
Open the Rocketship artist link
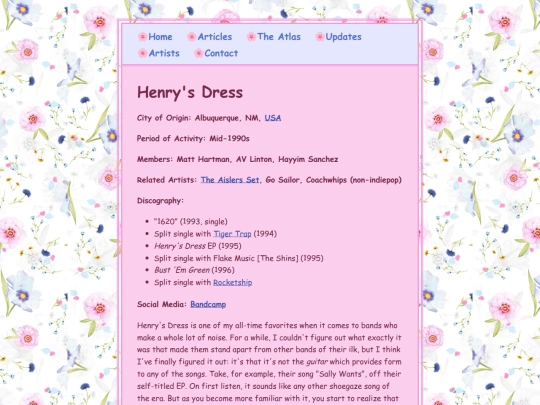click(232, 282)
